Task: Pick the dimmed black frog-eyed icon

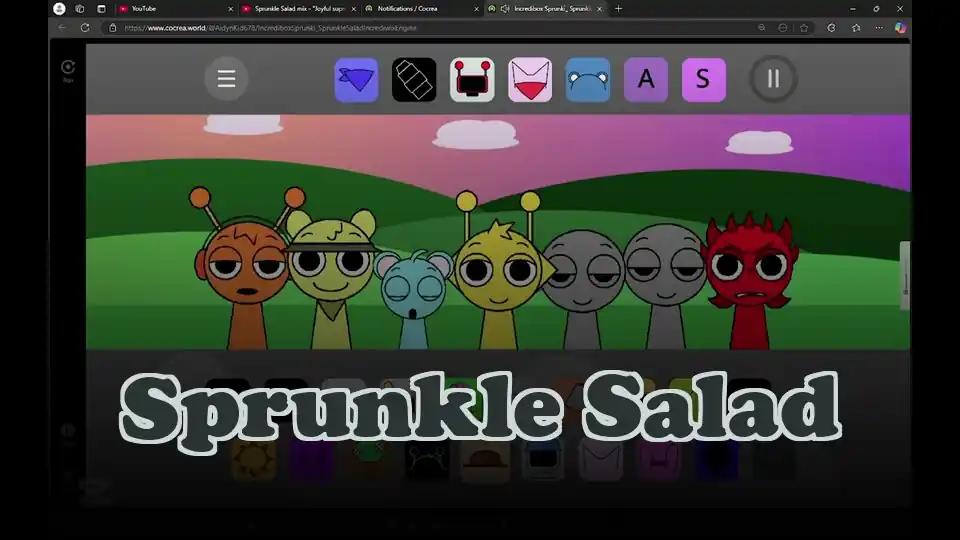Action: click(x=427, y=460)
